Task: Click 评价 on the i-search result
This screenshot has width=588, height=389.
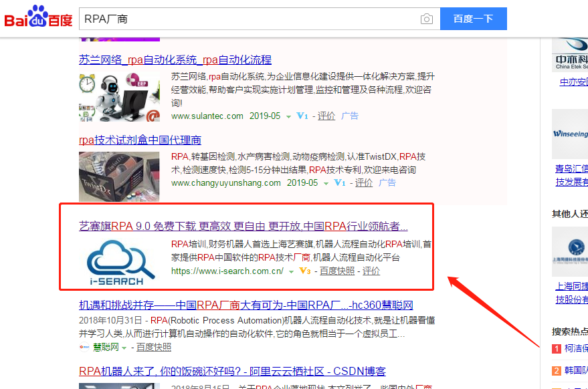Action: (x=371, y=271)
